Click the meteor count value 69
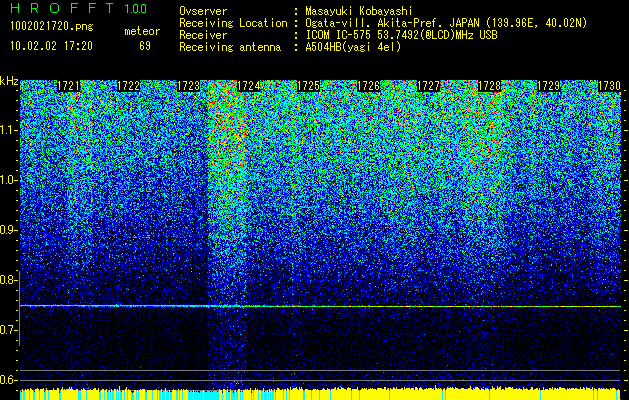 [145, 46]
